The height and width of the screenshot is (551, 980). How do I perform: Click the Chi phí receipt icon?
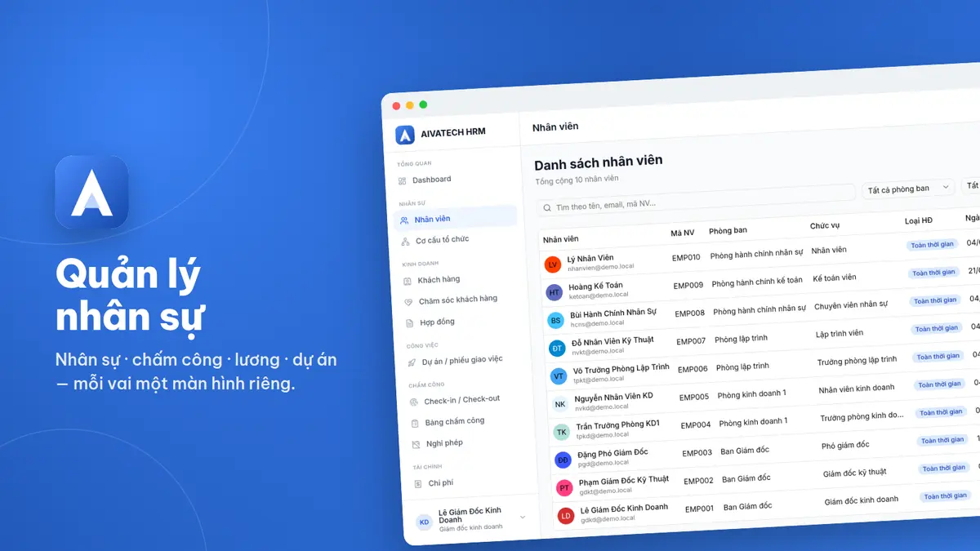418,483
